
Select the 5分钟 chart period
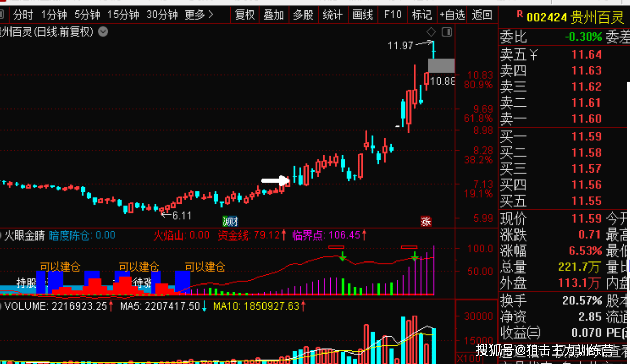tap(87, 15)
